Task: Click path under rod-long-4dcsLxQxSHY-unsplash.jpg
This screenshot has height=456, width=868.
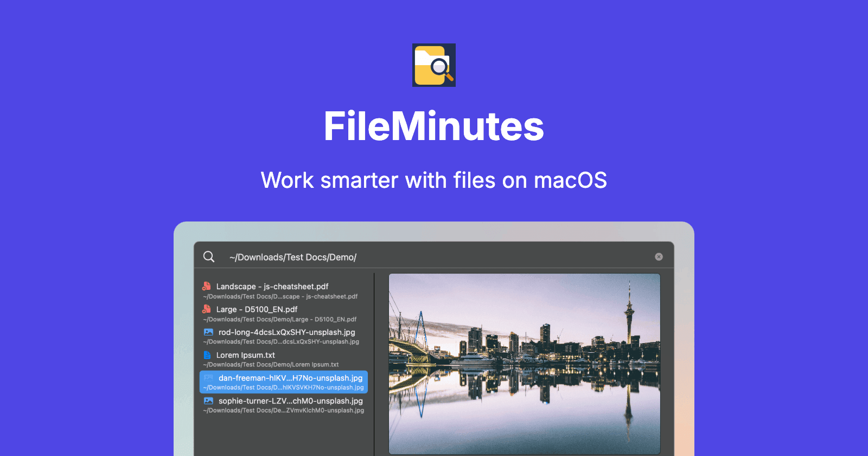Action: pos(281,342)
